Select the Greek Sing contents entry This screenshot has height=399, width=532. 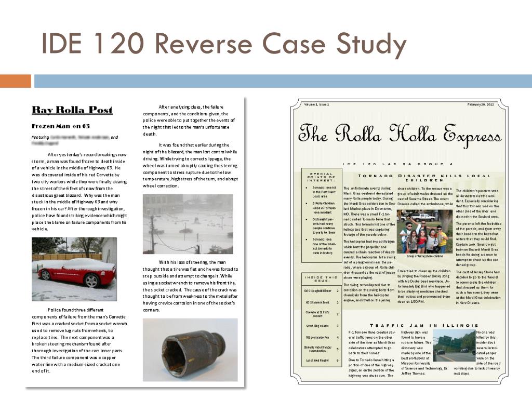(x=321, y=326)
